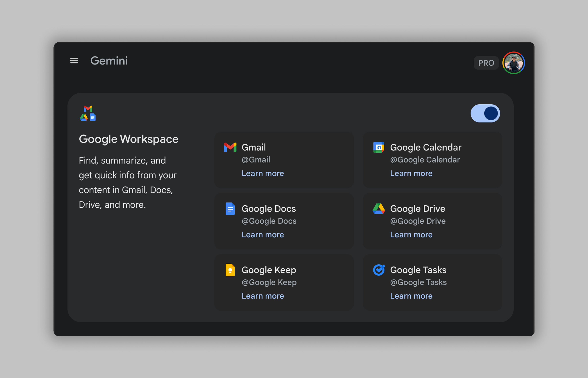Open the hamburger main menu
Viewport: 588px width, 378px height.
pos(74,61)
